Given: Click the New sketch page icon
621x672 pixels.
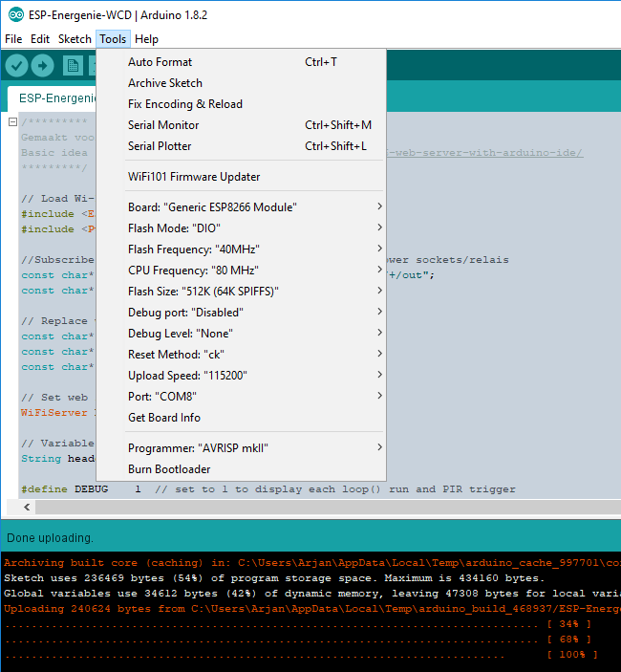Looking at the screenshot, I should 73,66.
